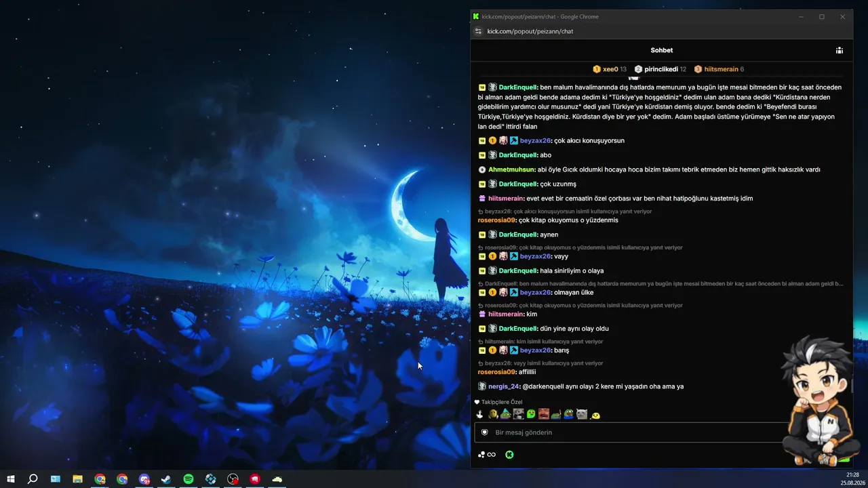
Task: Open the chat users list icon beside Sohbet
Action: tap(839, 50)
